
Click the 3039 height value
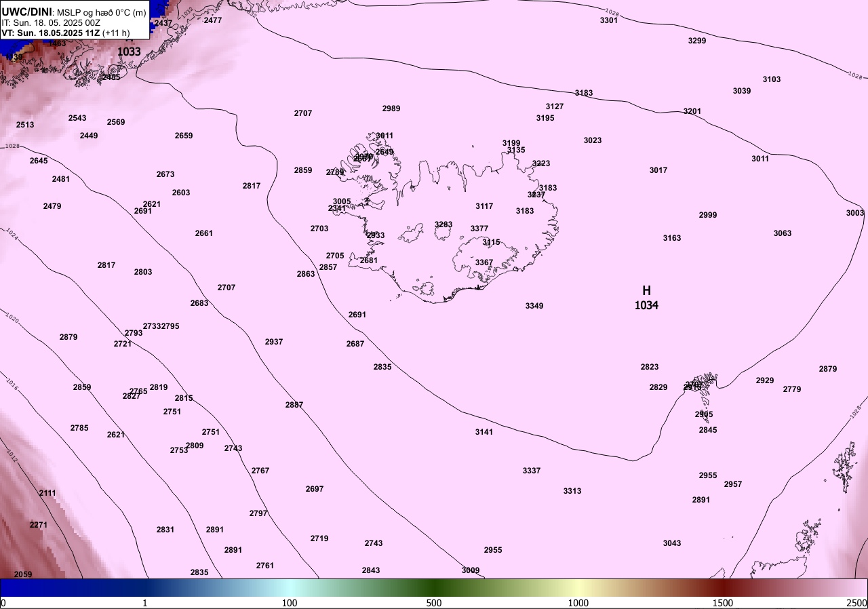(742, 91)
